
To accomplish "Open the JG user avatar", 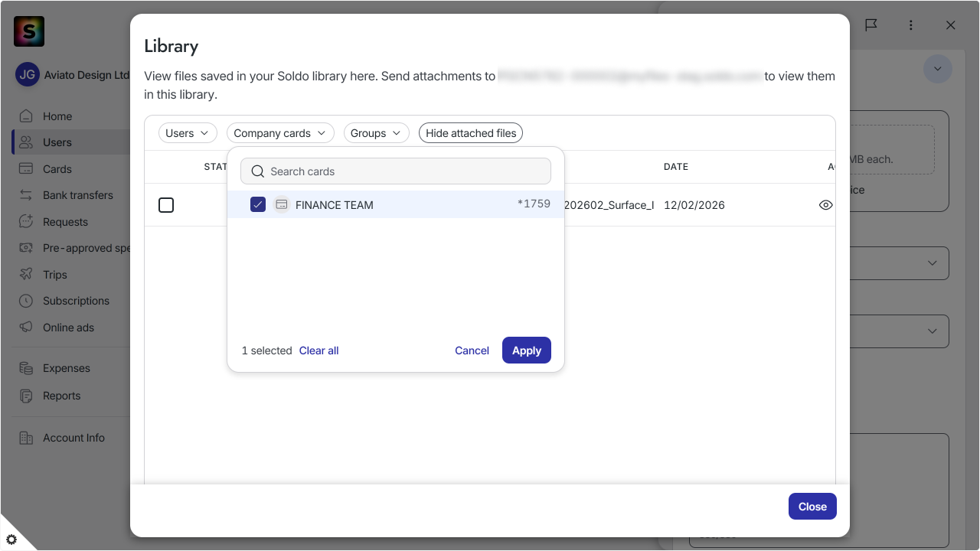I will click(x=28, y=75).
